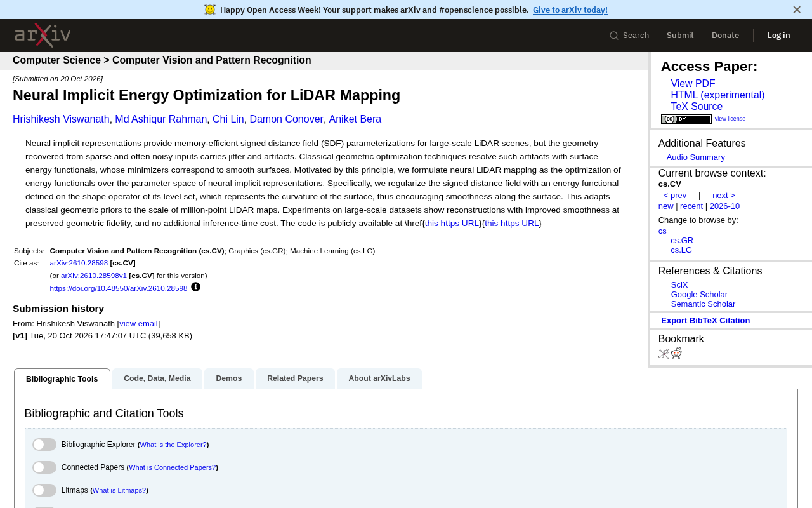Open Semantic Scholar link
Viewport: 812px width, 508px height.
click(703, 304)
